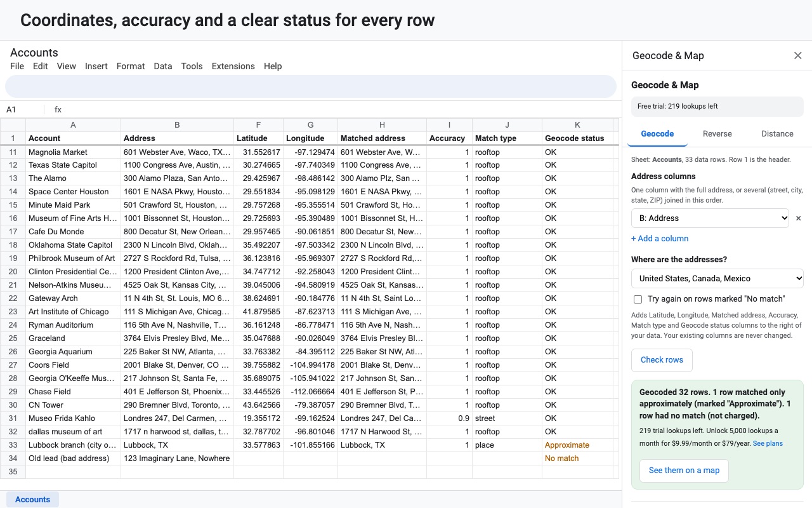Screen dimensions: 812x508
Task: Click the Check rows button
Action: tap(662, 360)
